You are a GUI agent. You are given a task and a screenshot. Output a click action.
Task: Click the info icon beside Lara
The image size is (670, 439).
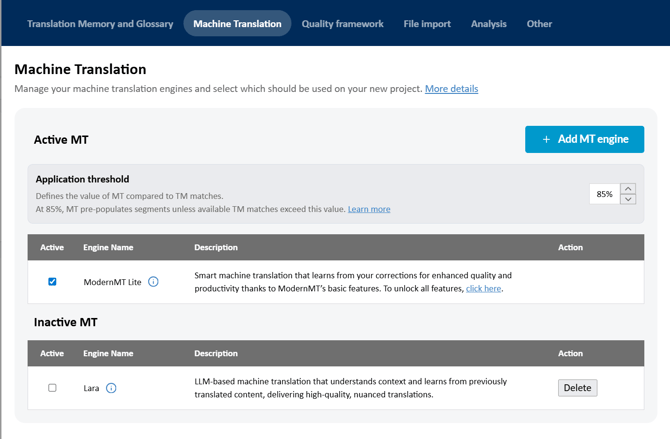(111, 388)
